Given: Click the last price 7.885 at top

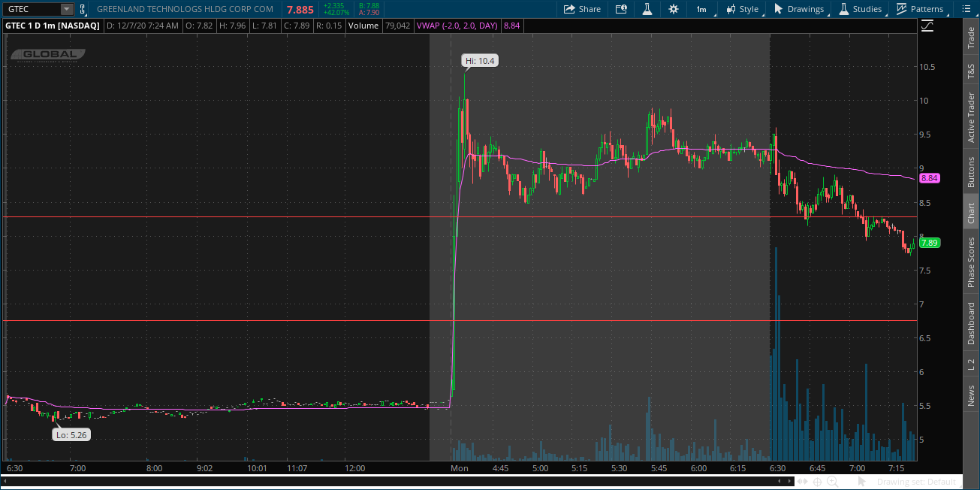Looking at the screenshot, I should (300, 9).
